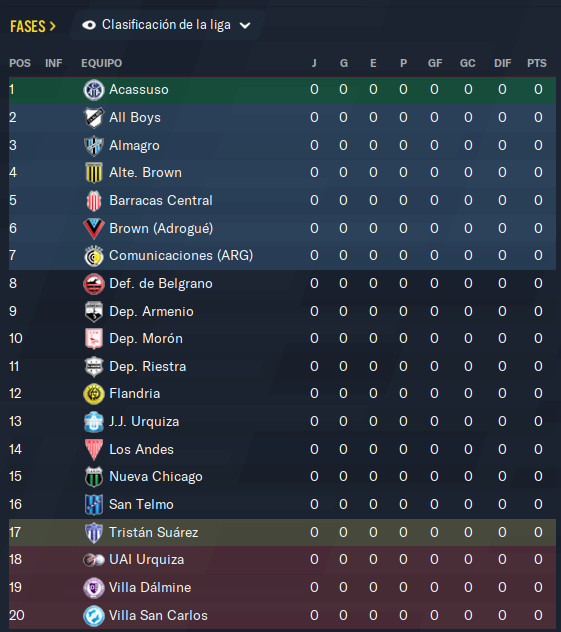Viewport: 561px width, 632px height.
Task: Sort table by PTS column header
Action: tap(537, 63)
